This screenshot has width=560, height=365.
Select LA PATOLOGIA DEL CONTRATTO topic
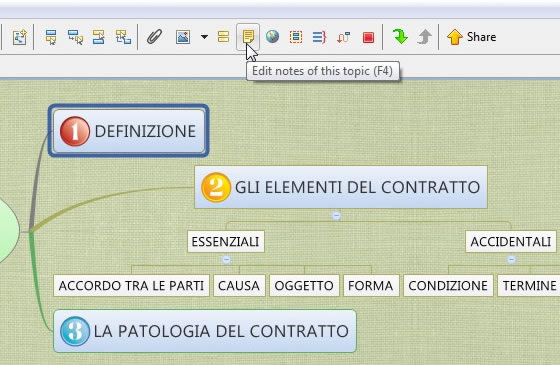[x=205, y=331]
